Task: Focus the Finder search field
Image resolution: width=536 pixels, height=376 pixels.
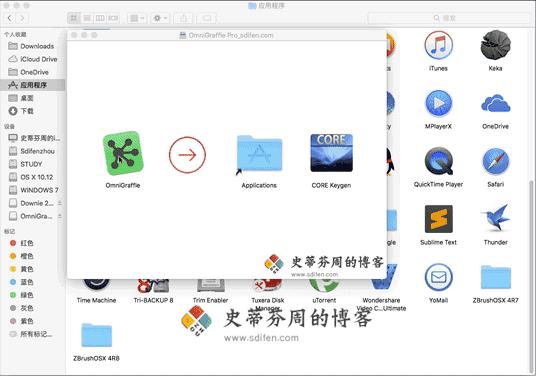Action: pyautogui.click(x=449, y=18)
